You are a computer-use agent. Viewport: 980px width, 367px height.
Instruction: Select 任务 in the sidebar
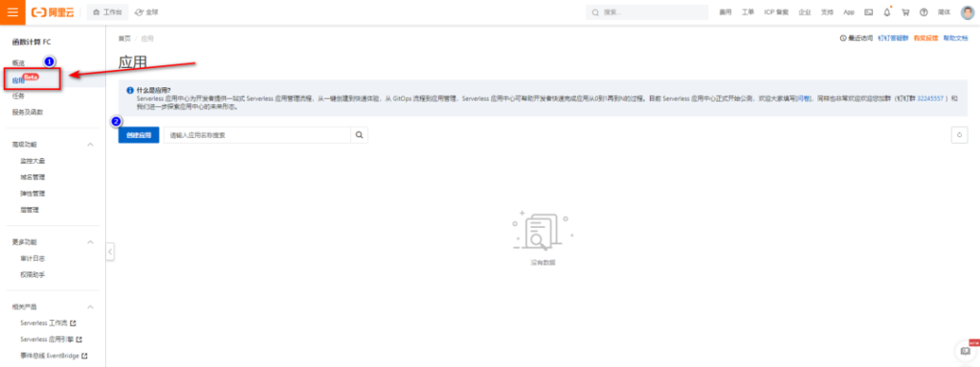(18, 96)
